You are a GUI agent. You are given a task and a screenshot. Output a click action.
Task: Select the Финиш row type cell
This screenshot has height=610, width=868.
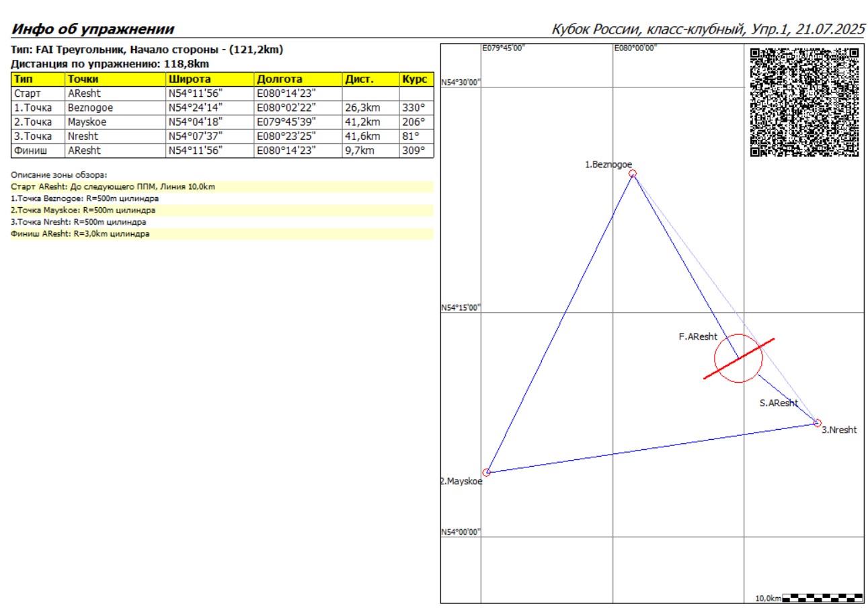click(38, 151)
